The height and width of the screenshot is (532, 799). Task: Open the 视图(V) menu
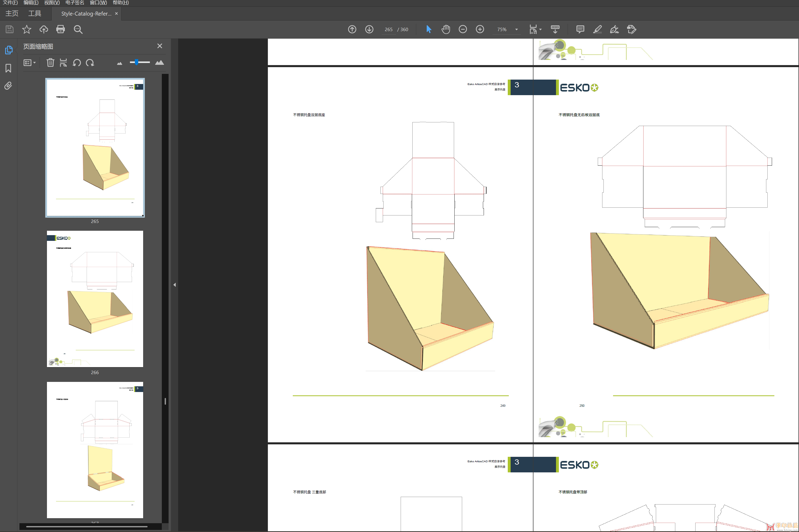point(52,3)
